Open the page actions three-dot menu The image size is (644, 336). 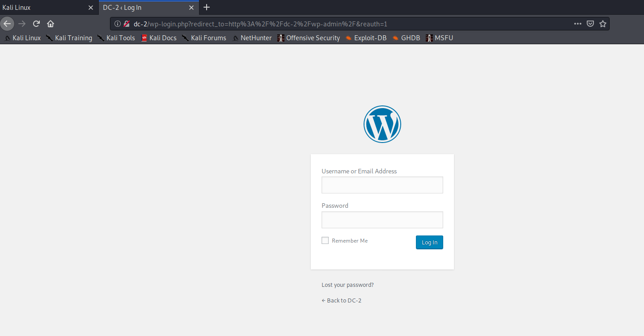pyautogui.click(x=578, y=24)
